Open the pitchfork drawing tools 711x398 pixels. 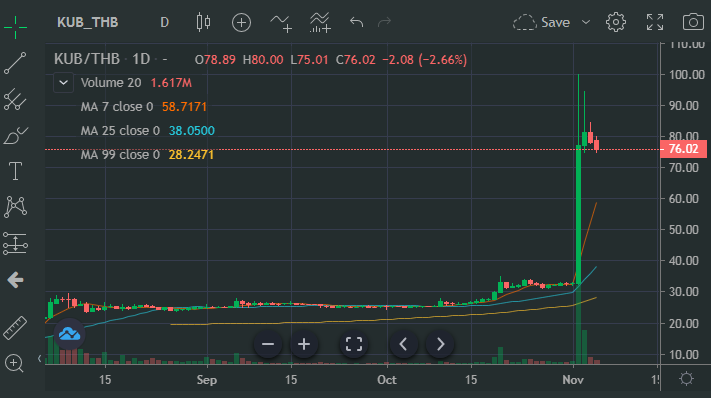[15, 99]
